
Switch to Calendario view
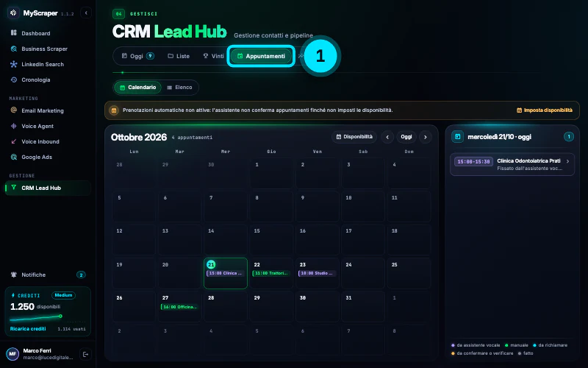coord(137,88)
